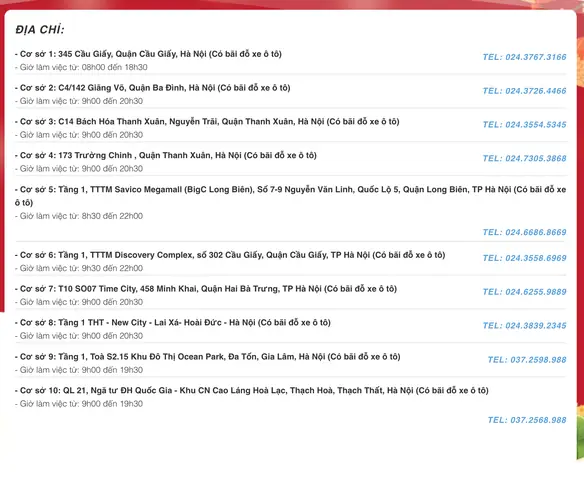
Task: Call the Cơ sở 1 number 024.3767.3166
Action: 524,57
